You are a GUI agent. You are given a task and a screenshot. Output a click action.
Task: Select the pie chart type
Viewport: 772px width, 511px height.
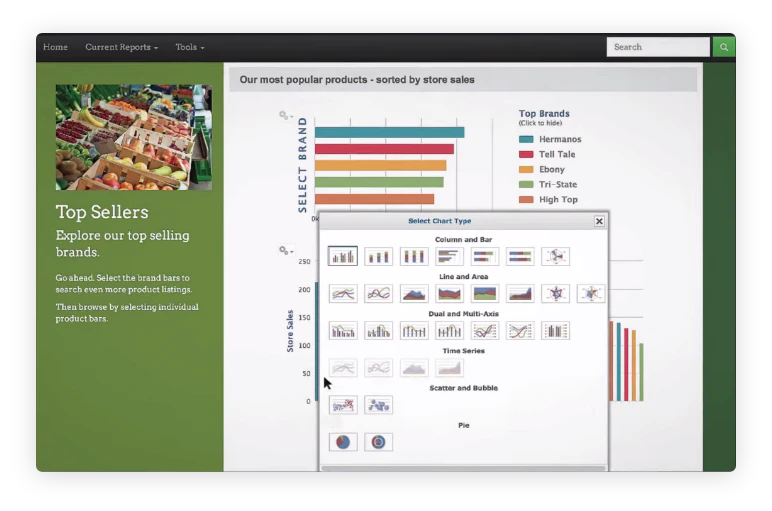343,442
